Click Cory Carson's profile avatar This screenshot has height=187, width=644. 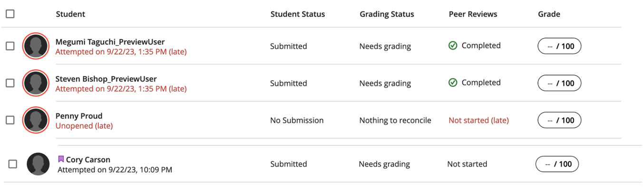click(x=38, y=164)
